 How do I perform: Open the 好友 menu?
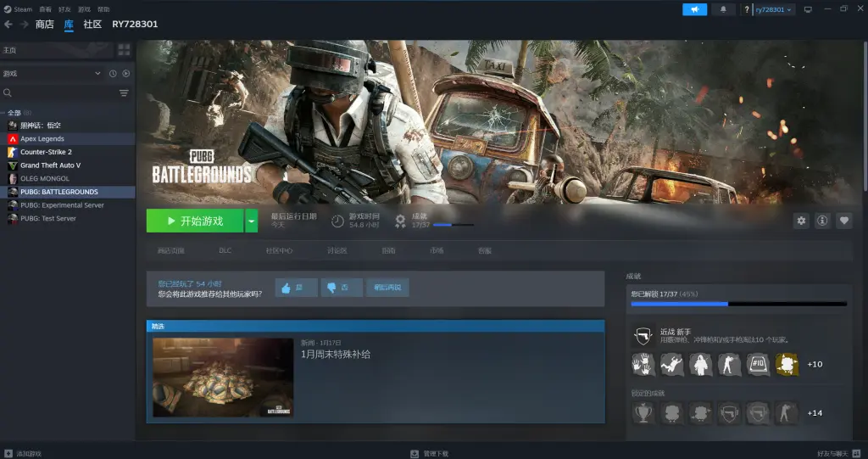point(64,9)
